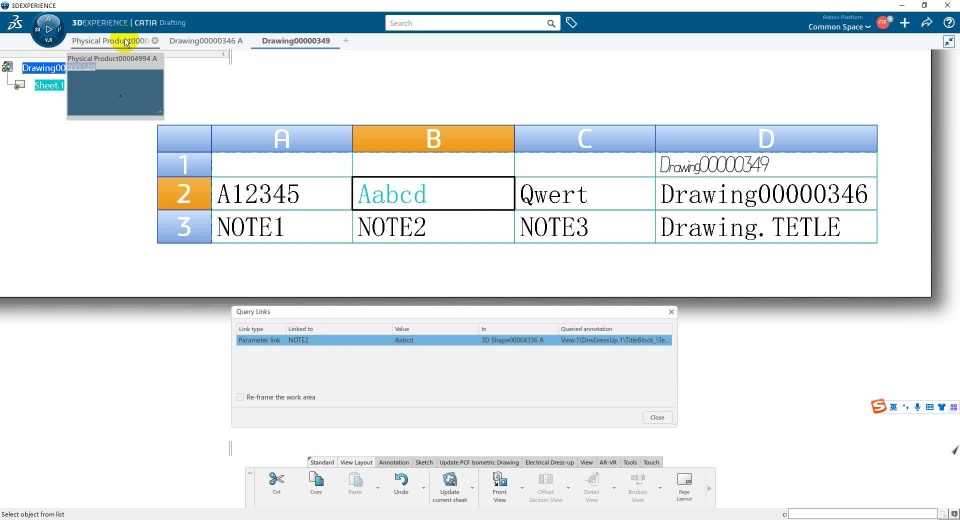Expand the Paste options arrow

pos(378,488)
